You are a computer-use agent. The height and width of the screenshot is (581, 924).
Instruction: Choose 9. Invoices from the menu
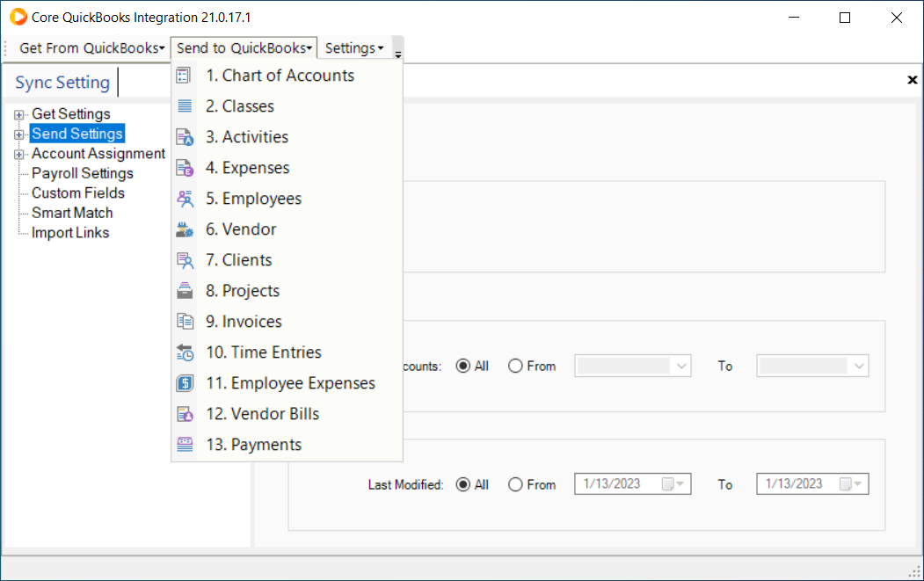[287, 321]
